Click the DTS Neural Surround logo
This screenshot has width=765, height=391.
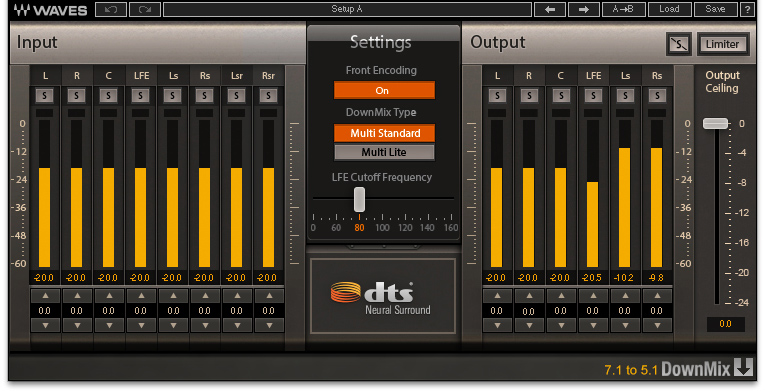pyautogui.click(x=381, y=297)
